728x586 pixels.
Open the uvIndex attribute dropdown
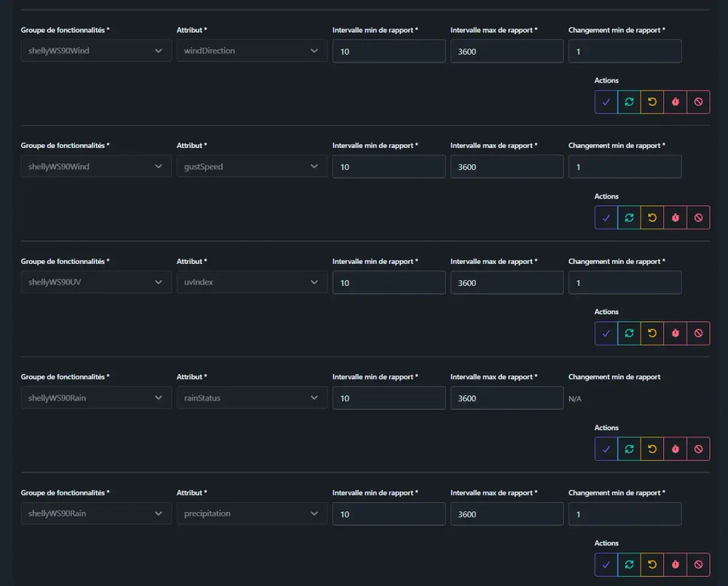click(252, 282)
